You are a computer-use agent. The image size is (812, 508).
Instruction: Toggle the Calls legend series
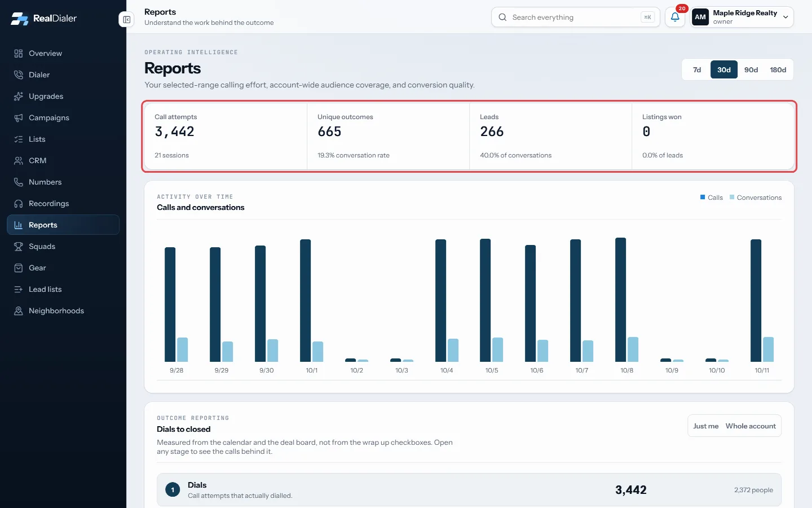(x=711, y=198)
